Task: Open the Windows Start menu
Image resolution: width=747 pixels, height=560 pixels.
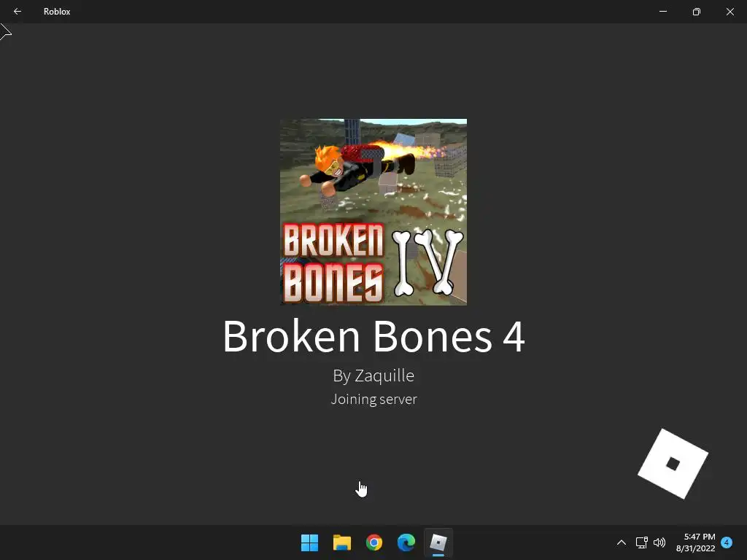Action: (309, 542)
